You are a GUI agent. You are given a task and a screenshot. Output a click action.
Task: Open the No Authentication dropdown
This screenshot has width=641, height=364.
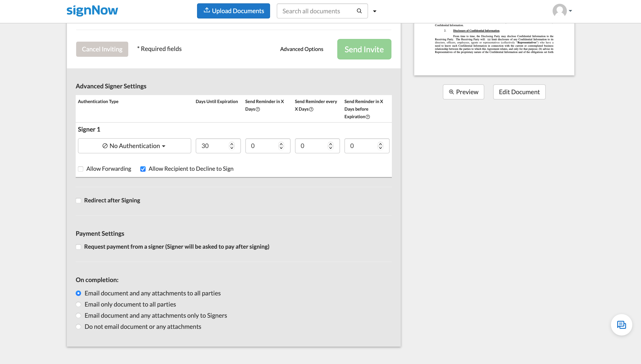[x=134, y=146]
